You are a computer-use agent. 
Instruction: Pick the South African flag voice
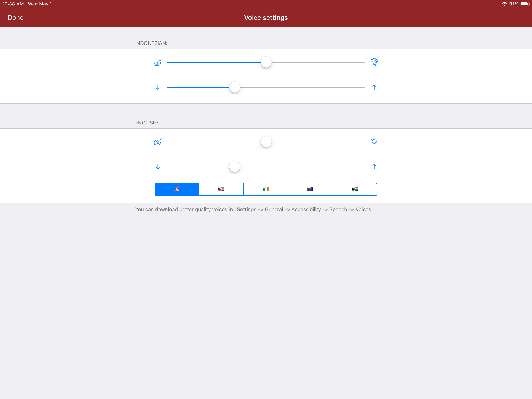click(355, 189)
